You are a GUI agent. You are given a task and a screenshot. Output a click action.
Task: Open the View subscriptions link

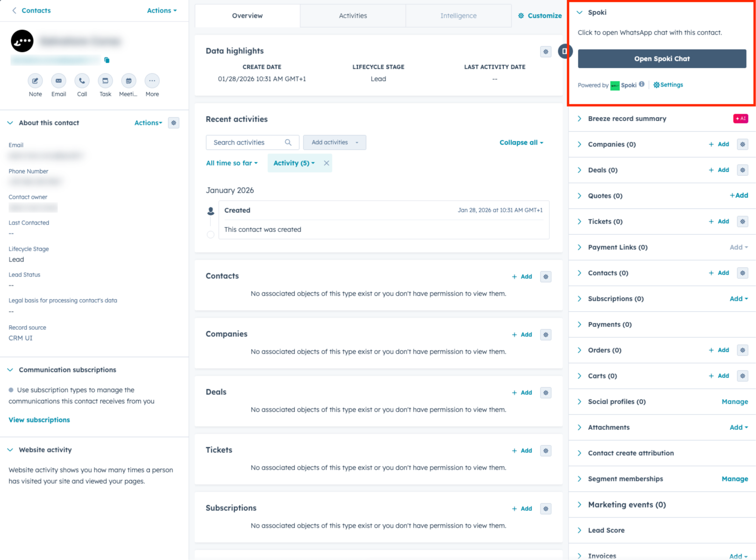coord(39,420)
